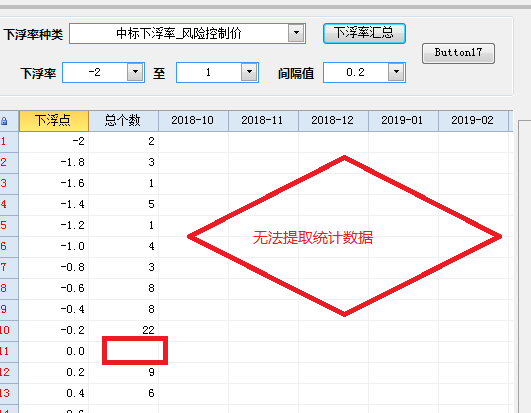Click the 总个数 cell in row 6 showing 4
This screenshot has height=413, width=531.
point(124,246)
